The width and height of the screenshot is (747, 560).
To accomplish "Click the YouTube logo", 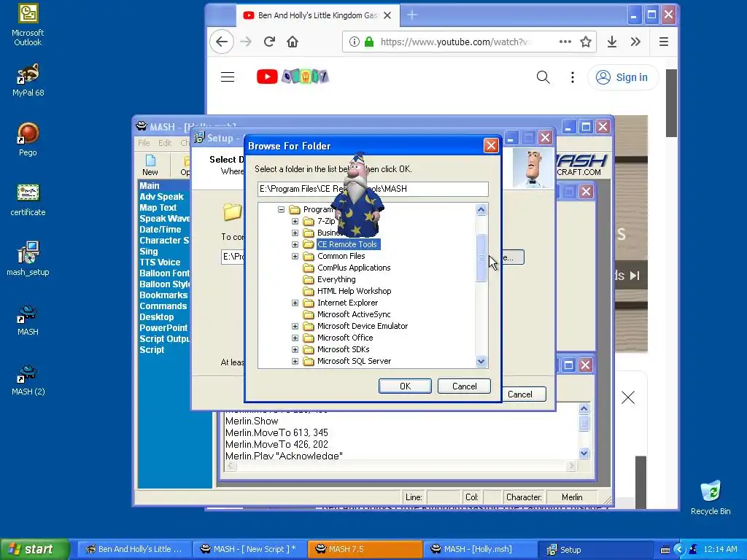I will (292, 76).
